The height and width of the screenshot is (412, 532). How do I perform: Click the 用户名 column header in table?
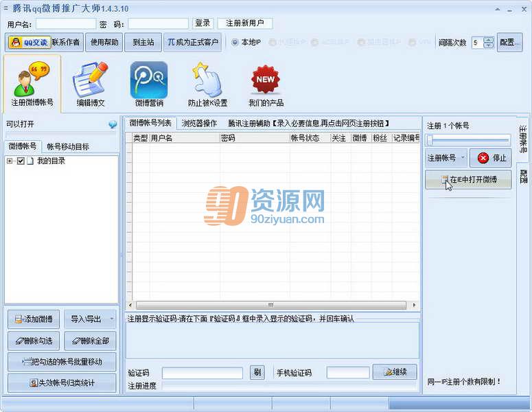[185, 138]
